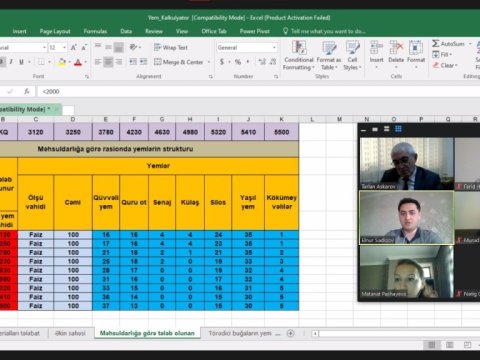Open the Page Layout ribbon tab

coord(55,31)
